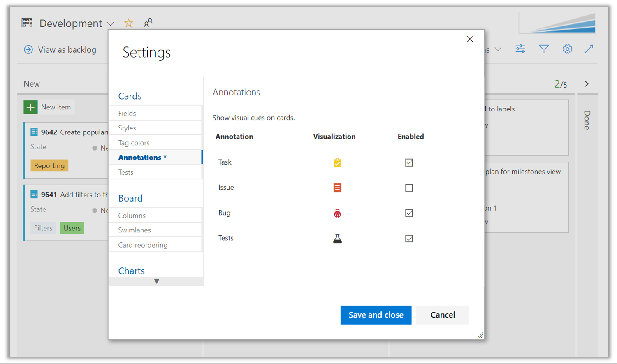This screenshot has width=617, height=364.
Task: Click the Save and close button
Action: coord(376,315)
